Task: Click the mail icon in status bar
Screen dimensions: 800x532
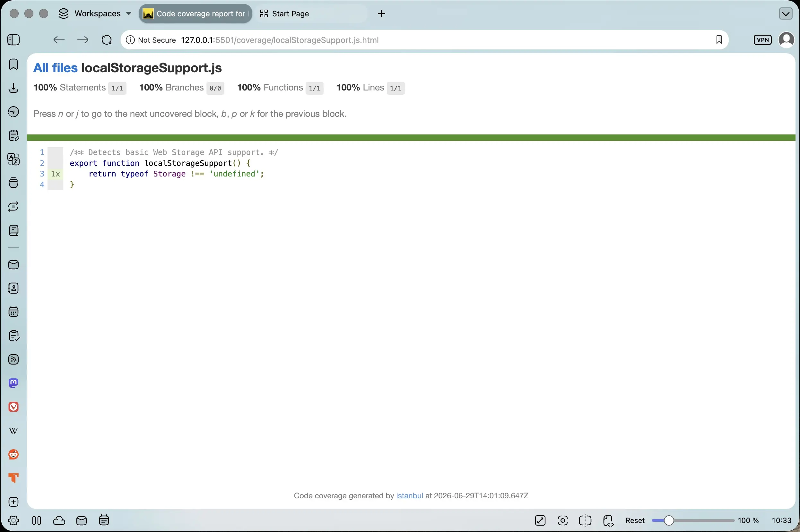Action: pyautogui.click(x=82, y=520)
